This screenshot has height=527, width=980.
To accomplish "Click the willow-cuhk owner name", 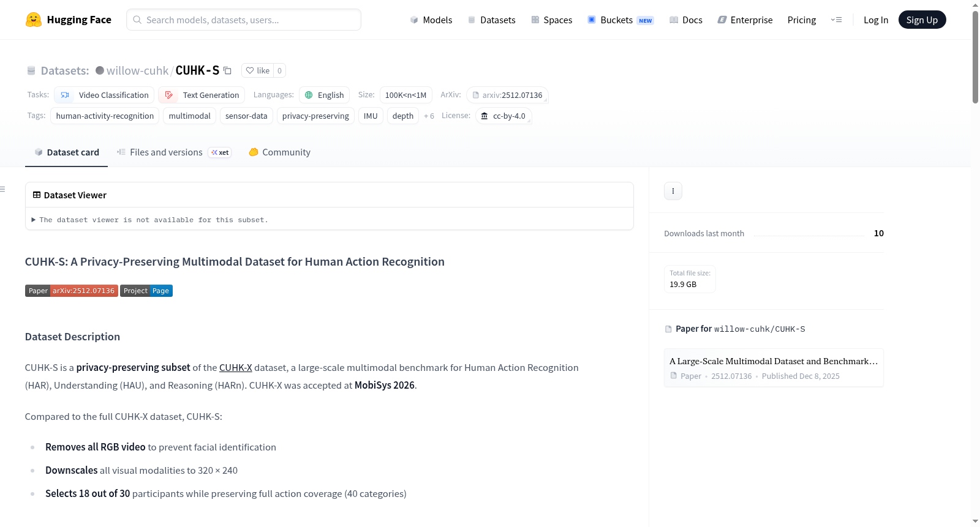I will [x=137, y=70].
